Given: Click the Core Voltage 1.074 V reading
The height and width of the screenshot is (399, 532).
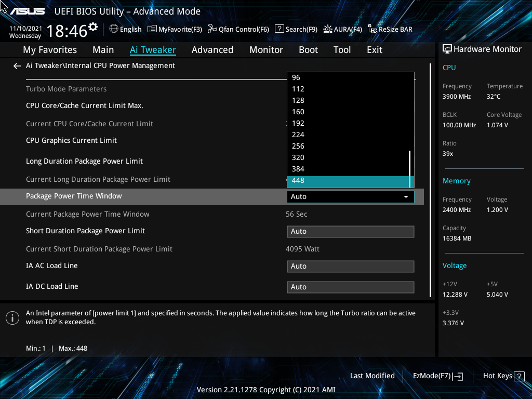Looking at the screenshot, I should click(497, 125).
